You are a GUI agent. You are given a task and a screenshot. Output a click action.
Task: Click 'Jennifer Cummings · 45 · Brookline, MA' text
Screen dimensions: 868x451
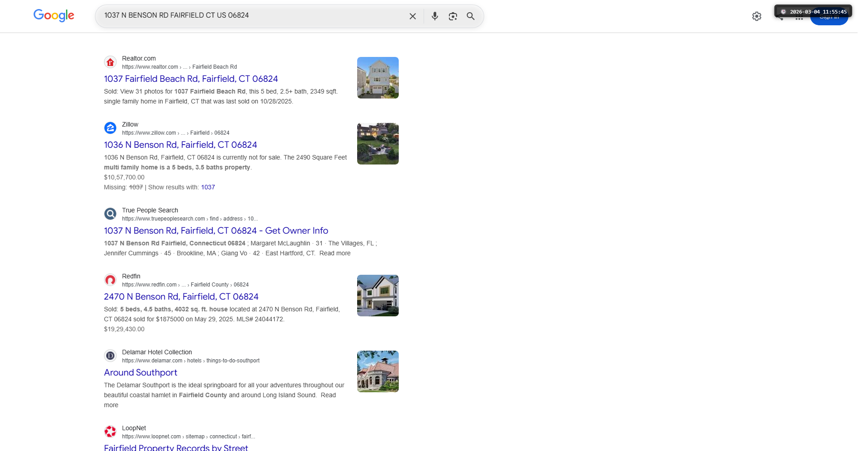tap(160, 253)
